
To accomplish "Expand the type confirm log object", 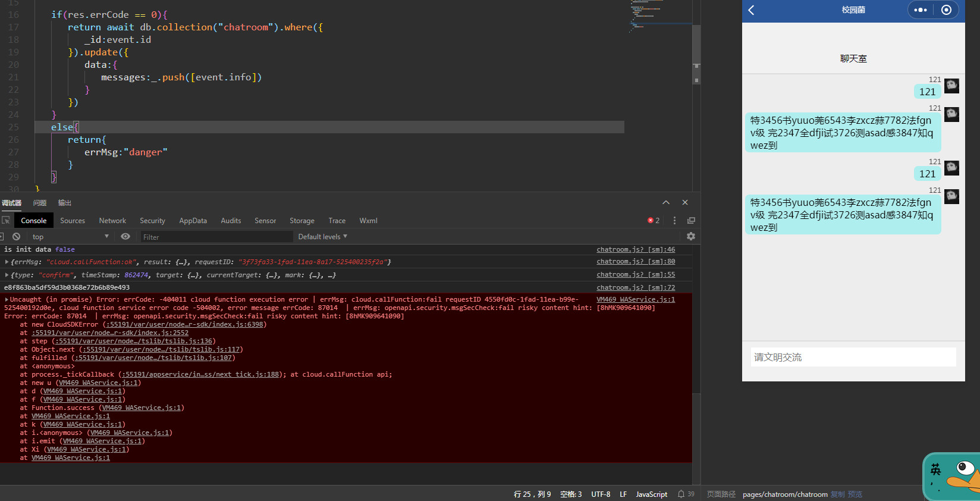I will (7, 275).
